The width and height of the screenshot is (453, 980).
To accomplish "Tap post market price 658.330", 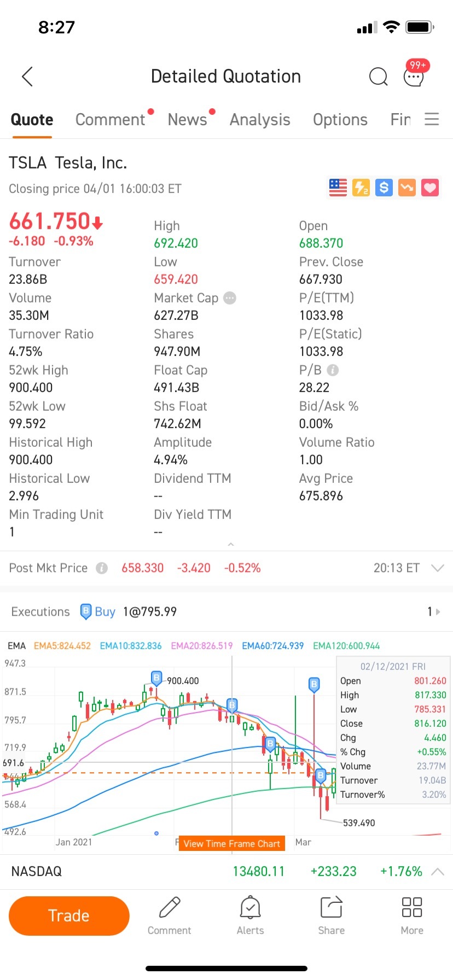I will 143,568.
